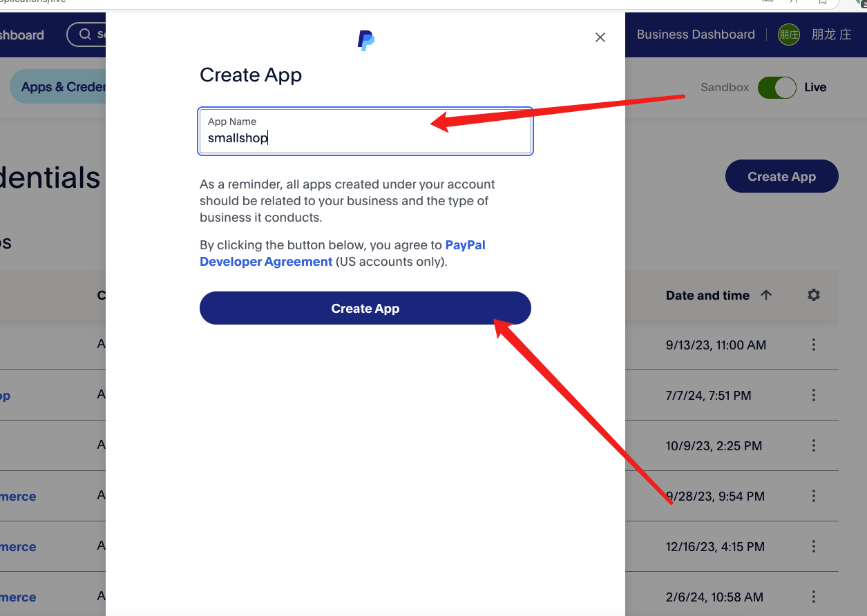Screen dimensions: 867x616
Task: Click the App Name input field
Action: tap(365, 131)
